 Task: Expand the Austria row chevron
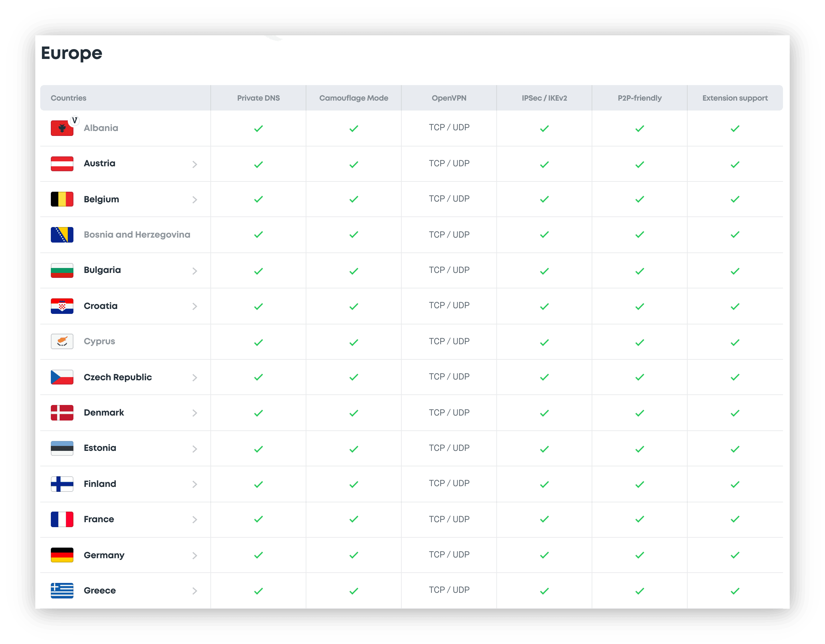coord(195,164)
